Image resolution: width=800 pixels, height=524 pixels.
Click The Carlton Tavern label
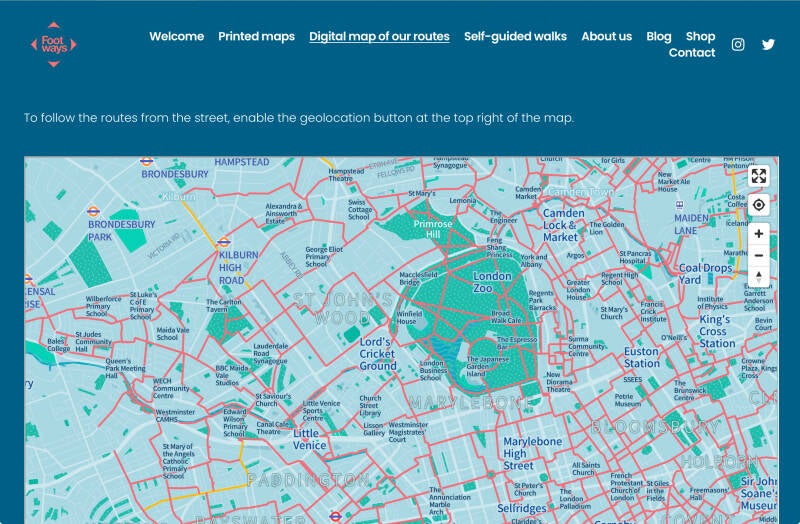point(223,306)
